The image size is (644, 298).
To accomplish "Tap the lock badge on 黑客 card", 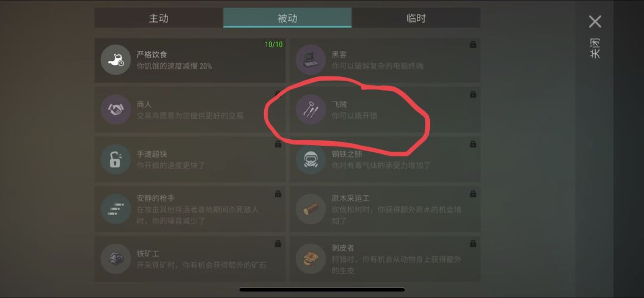I will point(473,44).
